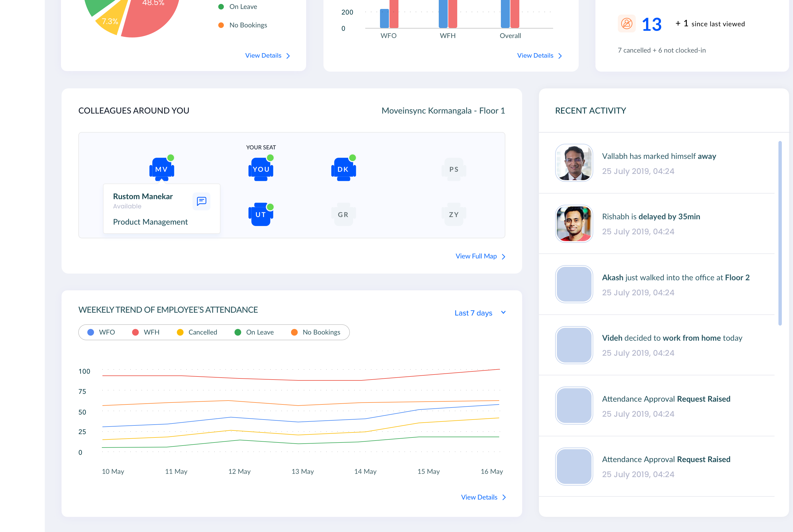
Task: Click the DK colleague seat icon
Action: click(343, 169)
